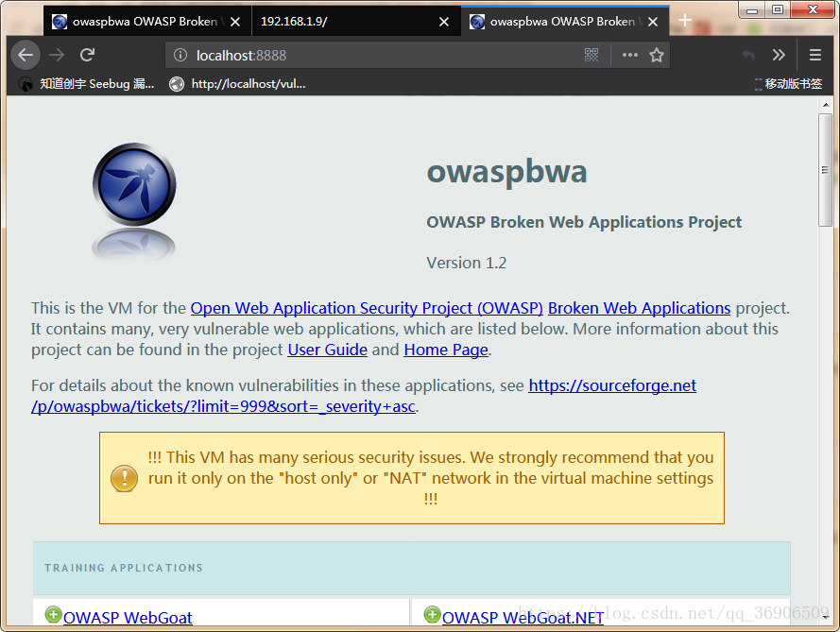Open the Seebug bookmark

coord(87,83)
